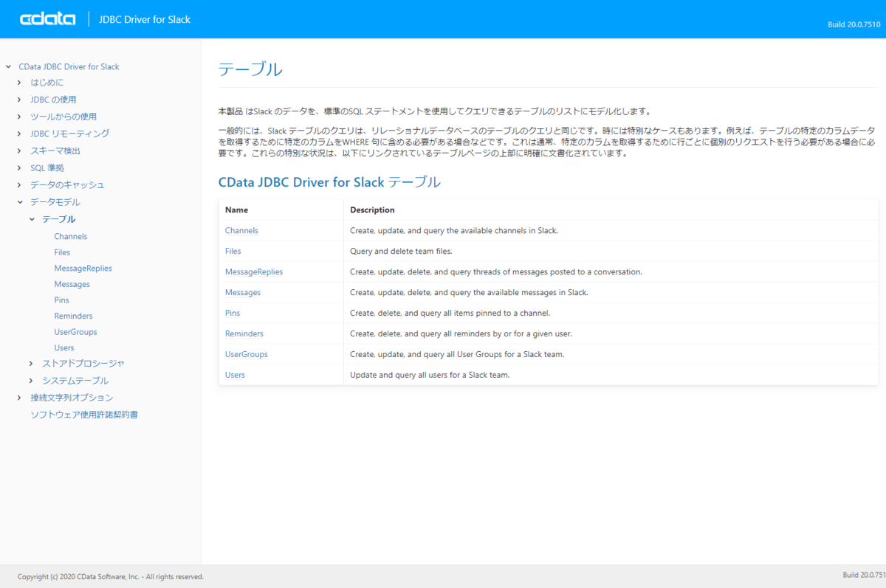Click the CData logo in header
This screenshot has height=588, width=886.
tap(48, 19)
